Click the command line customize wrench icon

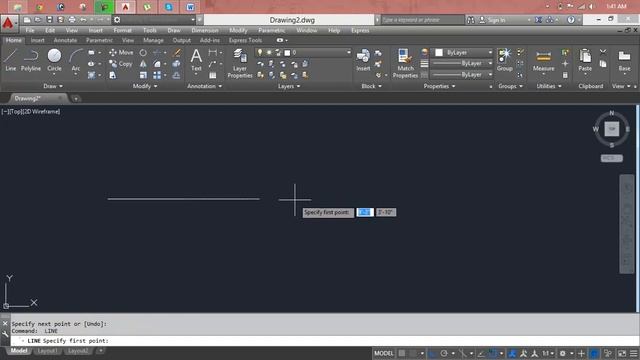(x=5, y=334)
